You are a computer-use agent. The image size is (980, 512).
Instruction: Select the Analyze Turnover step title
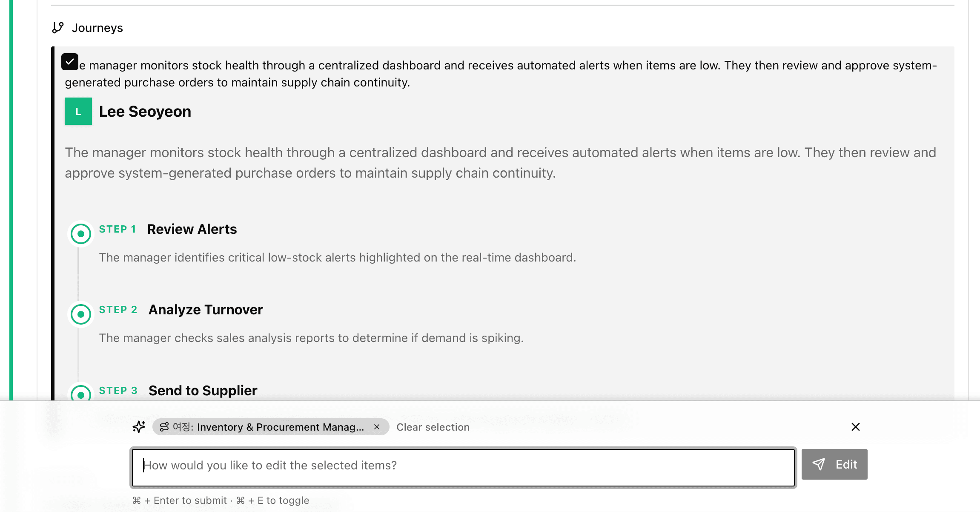206,310
